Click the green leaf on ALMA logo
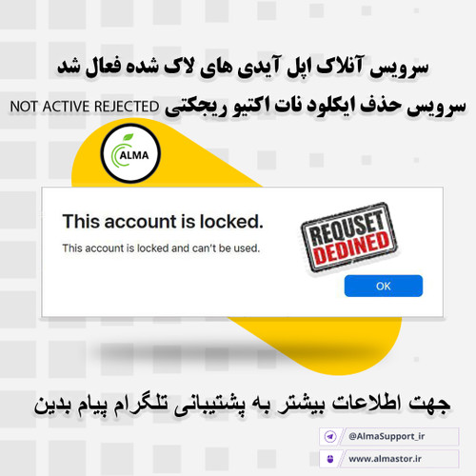This screenshot has height=476, width=476. pyautogui.click(x=129, y=137)
